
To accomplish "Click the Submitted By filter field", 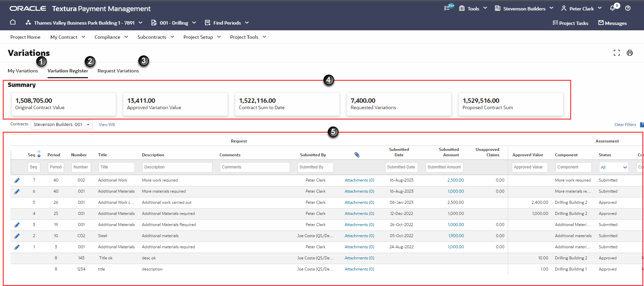I will (x=315, y=167).
